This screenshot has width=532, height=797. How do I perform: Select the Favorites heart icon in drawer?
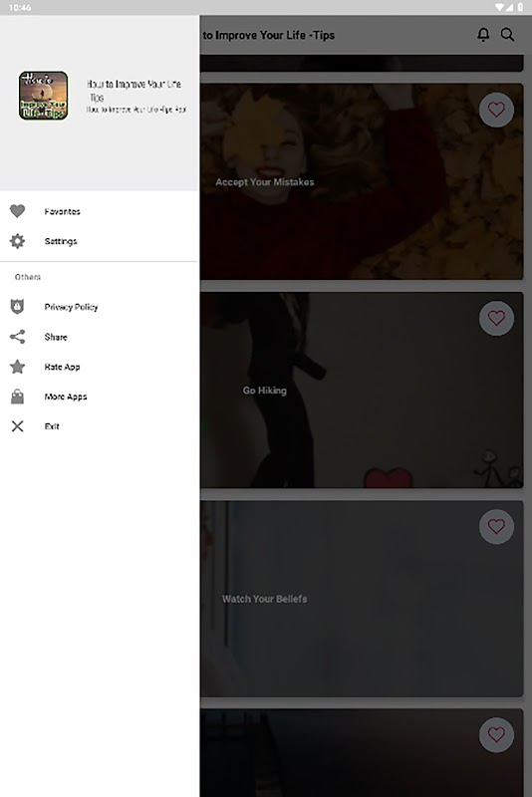click(17, 211)
